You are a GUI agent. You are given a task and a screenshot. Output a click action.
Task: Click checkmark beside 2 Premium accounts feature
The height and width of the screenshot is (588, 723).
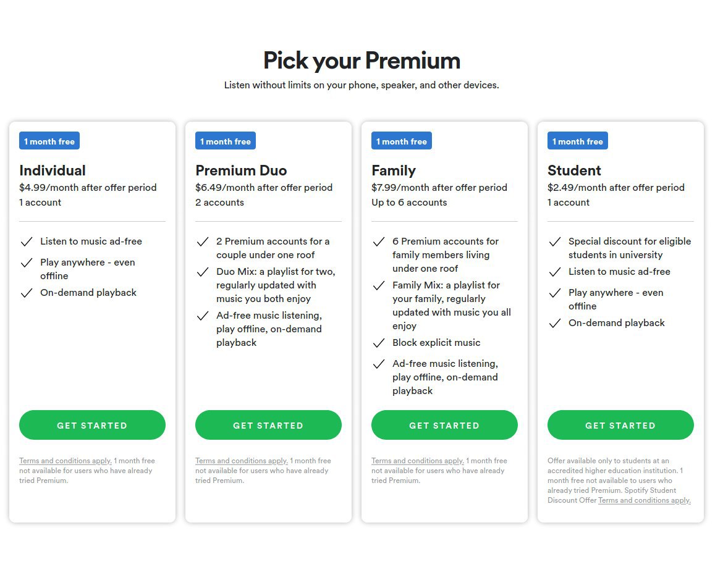click(x=203, y=241)
